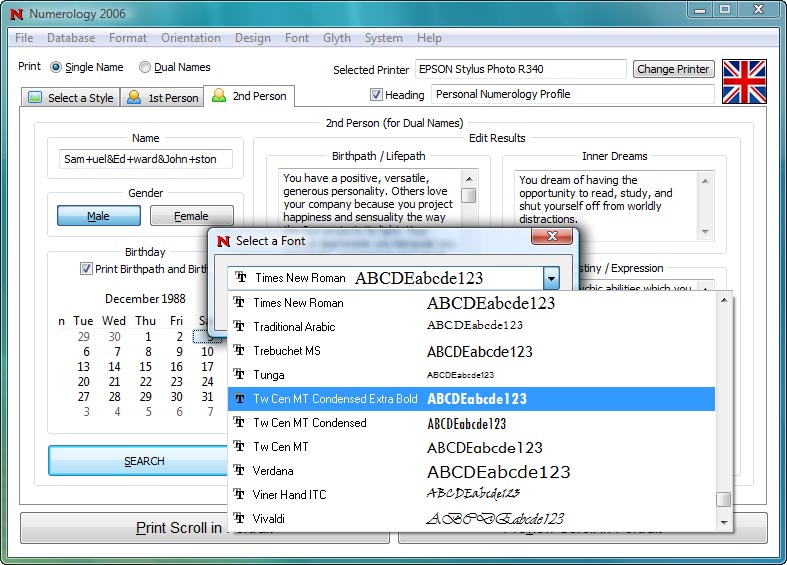This screenshot has height=565, width=787.
Task: Collapse the font combo box dropdown arrow
Action: pos(551,278)
